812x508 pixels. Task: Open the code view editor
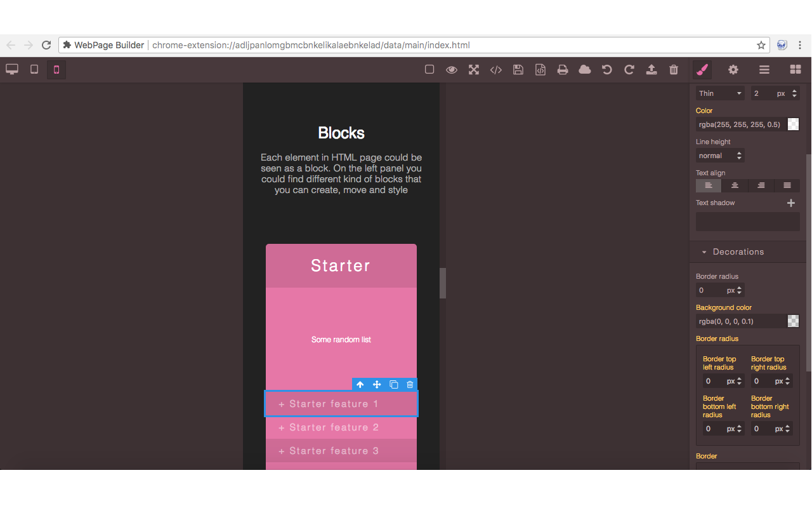click(495, 70)
